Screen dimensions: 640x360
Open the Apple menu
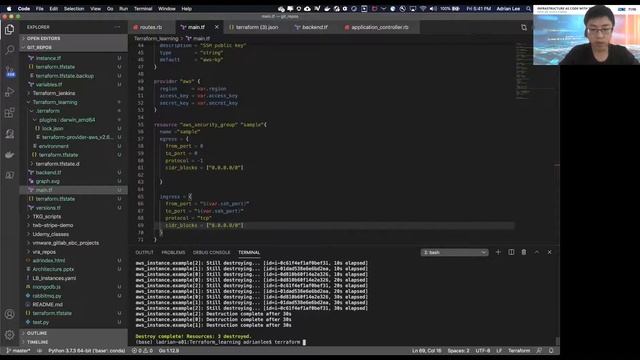point(9,9)
